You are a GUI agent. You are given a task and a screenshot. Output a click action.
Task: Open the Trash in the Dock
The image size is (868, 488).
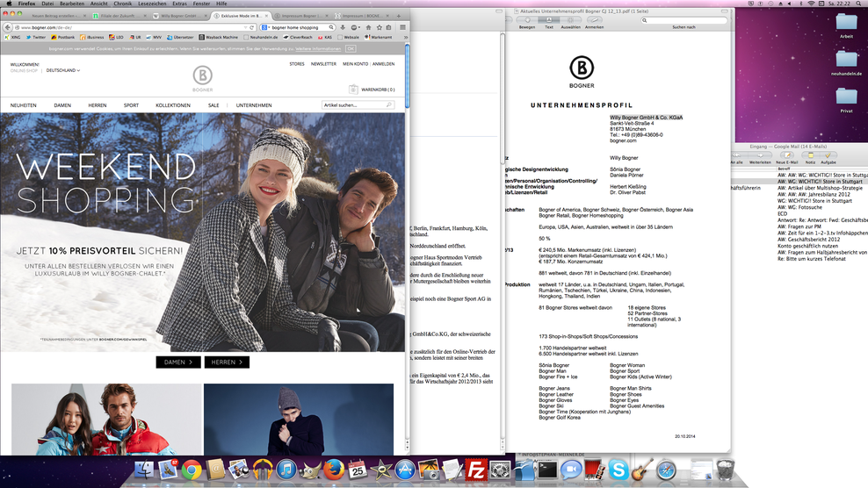725,470
